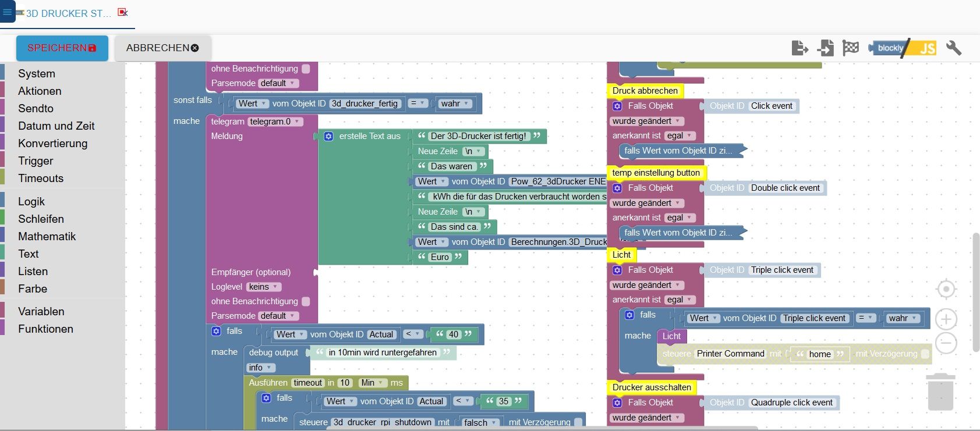
Task: Open telegram.0 instance dropdown
Action: (276, 122)
